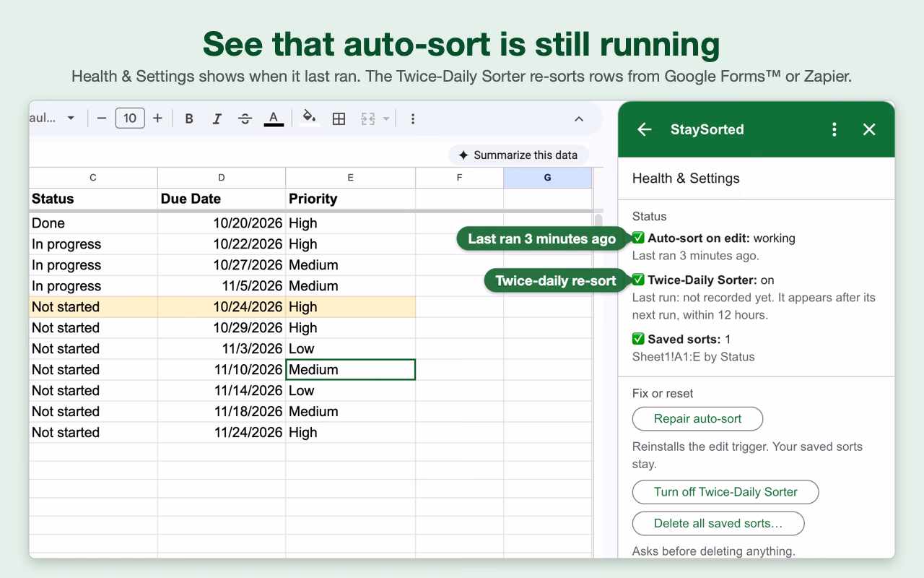
Task: Select the 10/20/2026 due date cell
Action: click(222, 223)
